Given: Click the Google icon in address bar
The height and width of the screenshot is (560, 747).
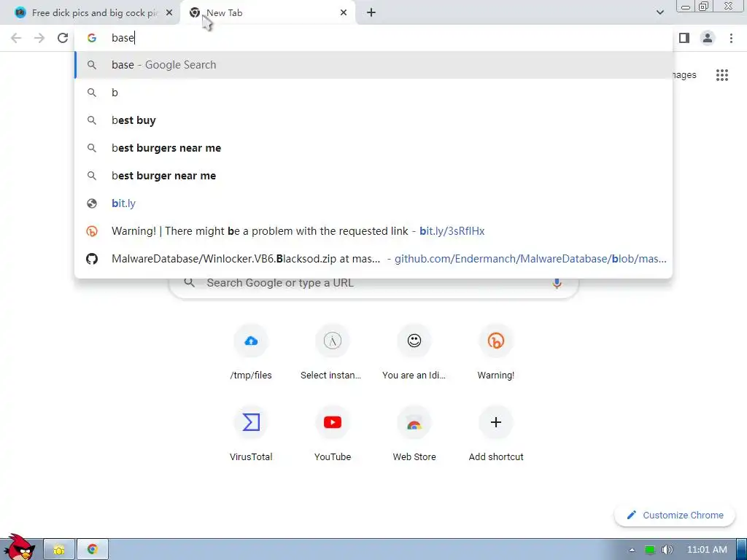Looking at the screenshot, I should point(92,38).
